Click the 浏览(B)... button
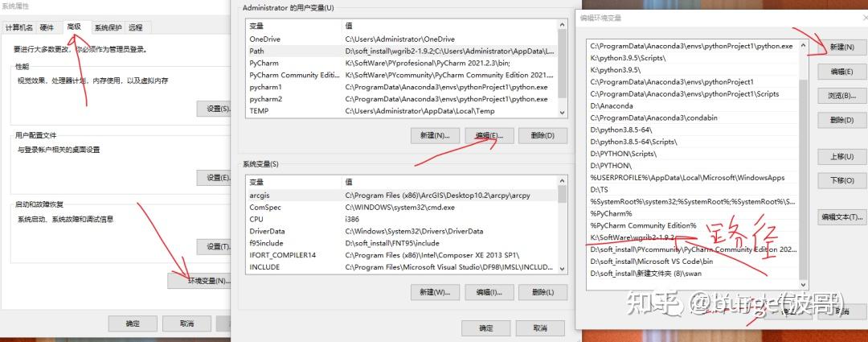This screenshot has height=342, width=868. [x=841, y=96]
